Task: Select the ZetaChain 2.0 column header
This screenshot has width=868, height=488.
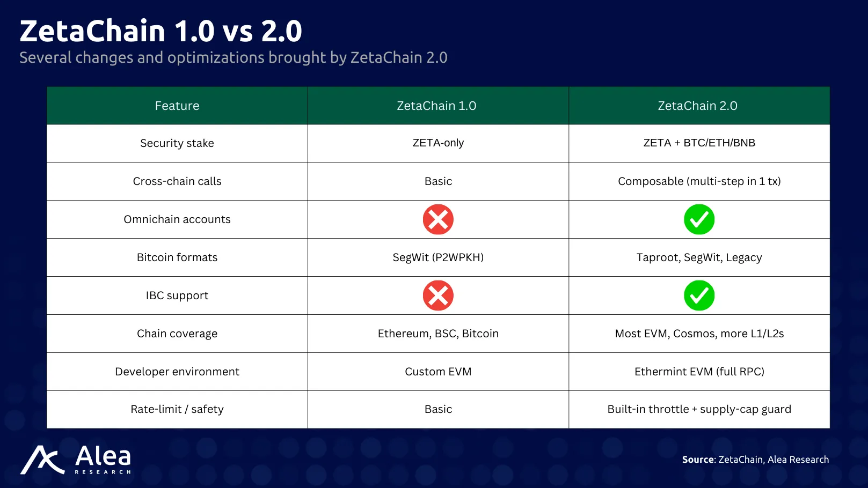Action: click(x=699, y=106)
